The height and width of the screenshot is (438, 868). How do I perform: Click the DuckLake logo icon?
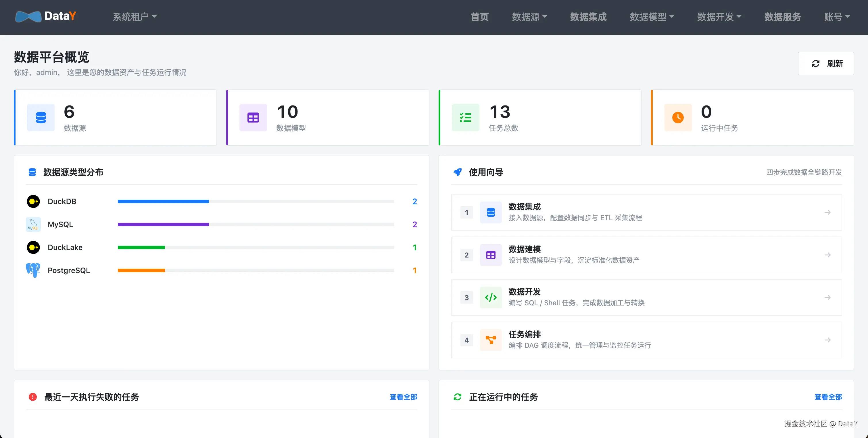[33, 247]
